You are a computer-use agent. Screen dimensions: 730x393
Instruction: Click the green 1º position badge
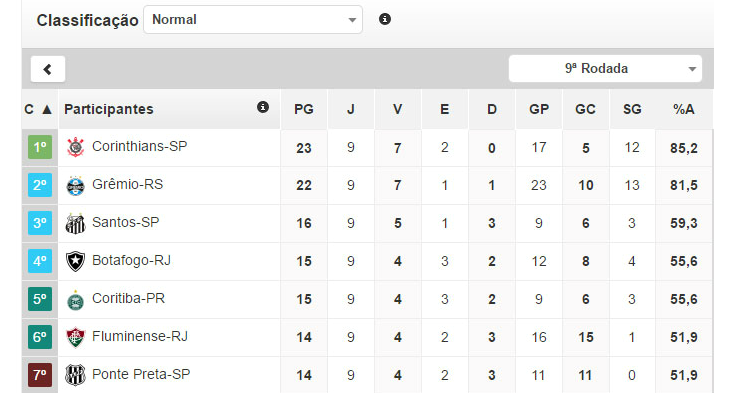point(40,147)
